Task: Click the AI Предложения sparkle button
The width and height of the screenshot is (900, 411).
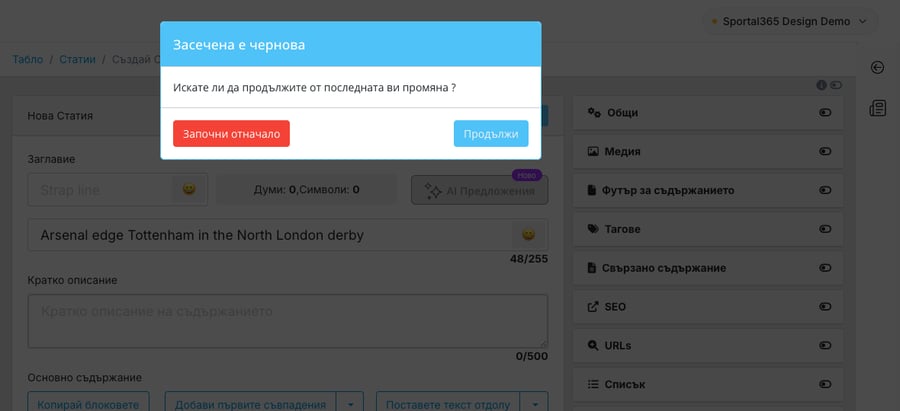Action: point(479,191)
